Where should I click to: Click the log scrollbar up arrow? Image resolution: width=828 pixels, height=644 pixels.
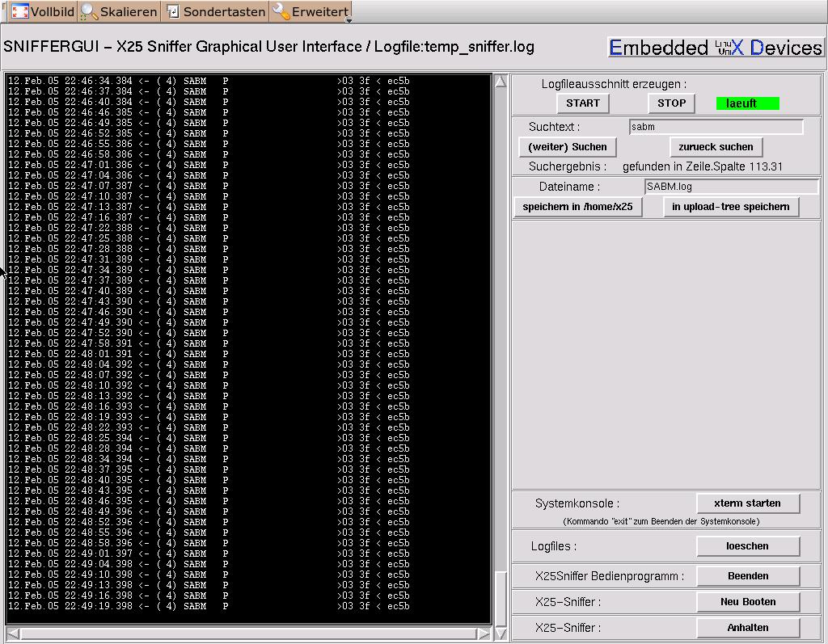(500, 81)
